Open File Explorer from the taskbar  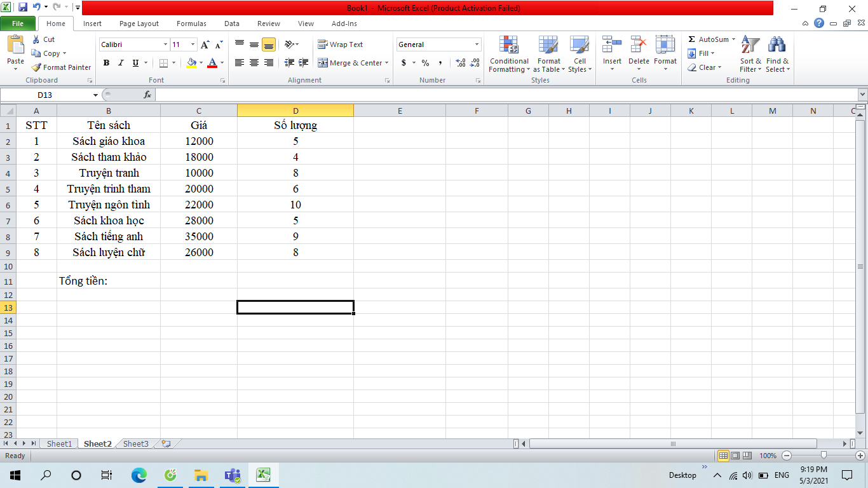(201, 475)
